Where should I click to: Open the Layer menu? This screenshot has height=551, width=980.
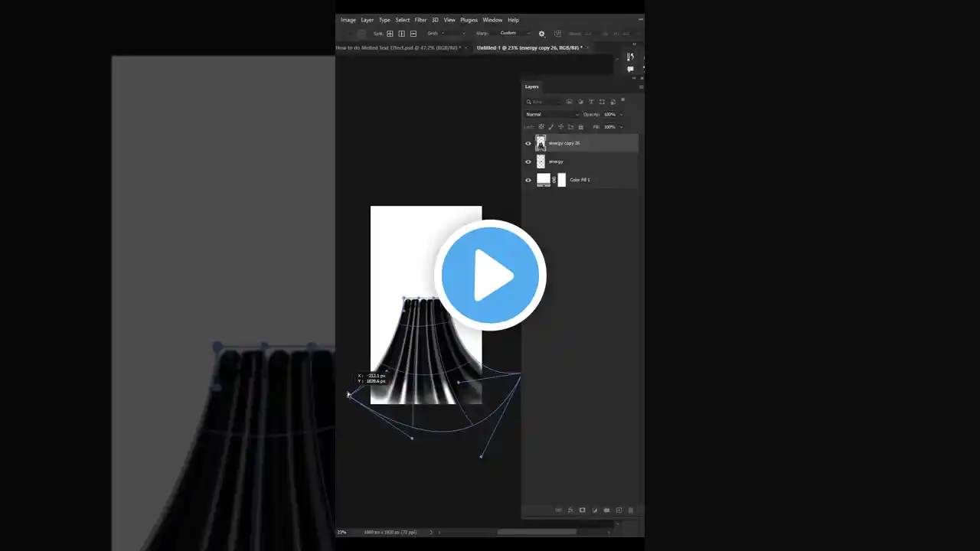[x=367, y=20]
